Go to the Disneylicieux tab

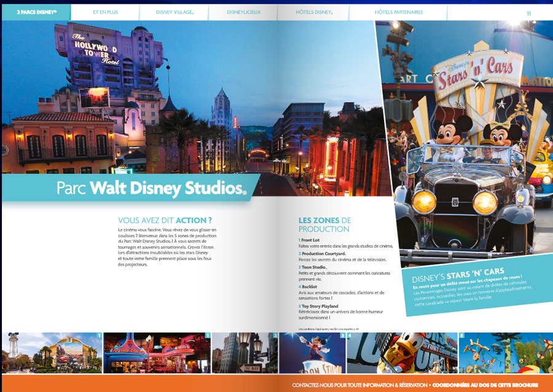click(x=243, y=12)
